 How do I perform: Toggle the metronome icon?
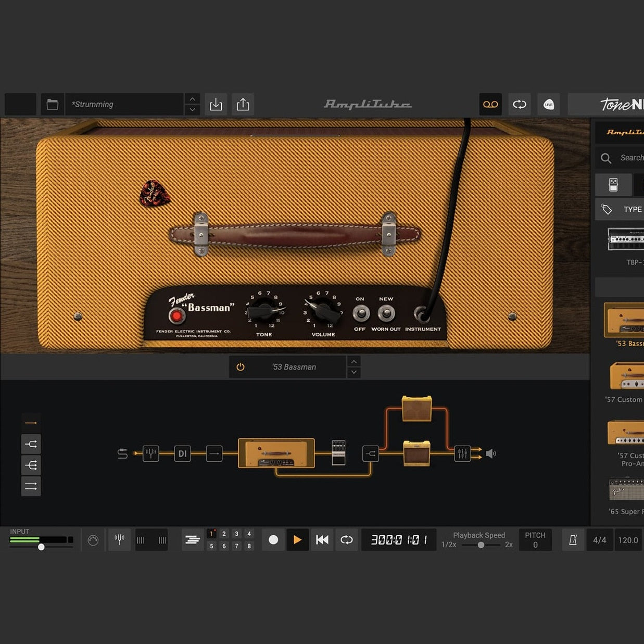coord(573,540)
